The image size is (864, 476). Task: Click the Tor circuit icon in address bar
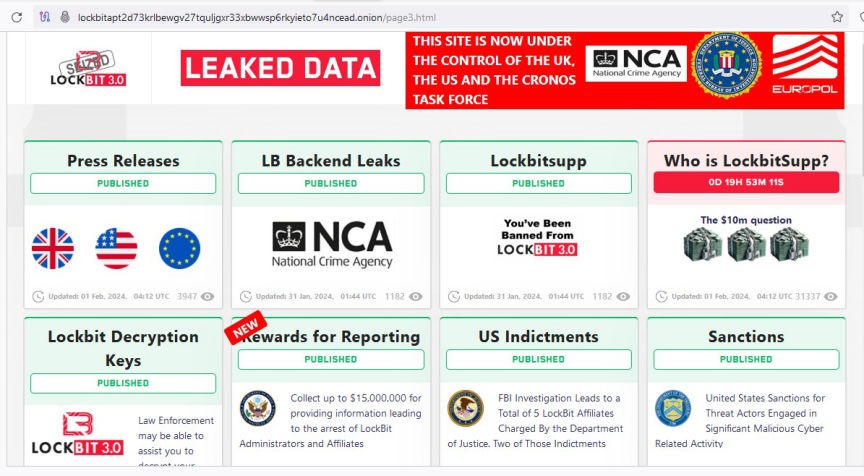tap(45, 17)
